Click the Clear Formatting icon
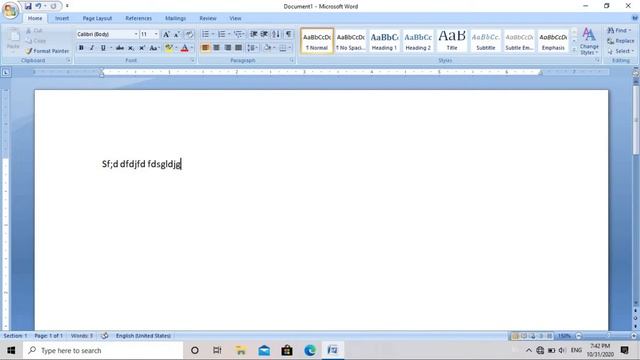The image size is (640, 360). 189,35
